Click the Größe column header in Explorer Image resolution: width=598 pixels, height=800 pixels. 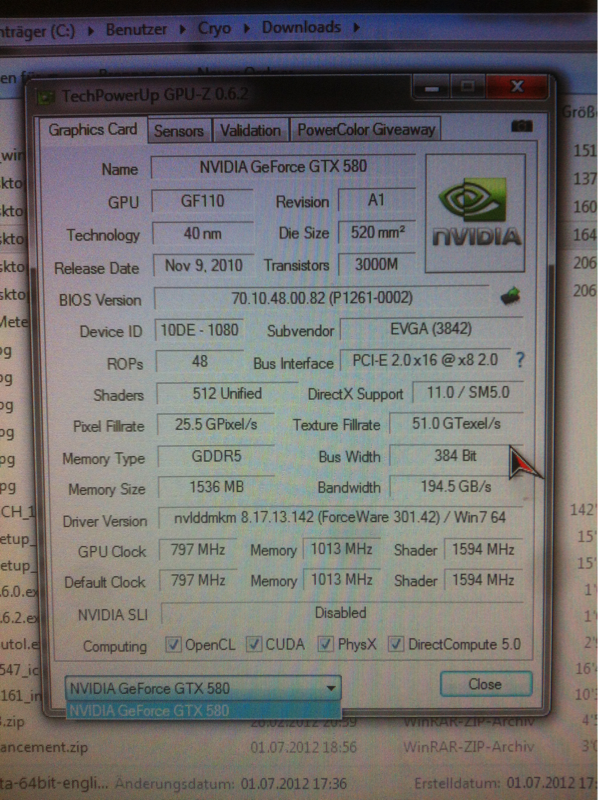tap(580, 111)
